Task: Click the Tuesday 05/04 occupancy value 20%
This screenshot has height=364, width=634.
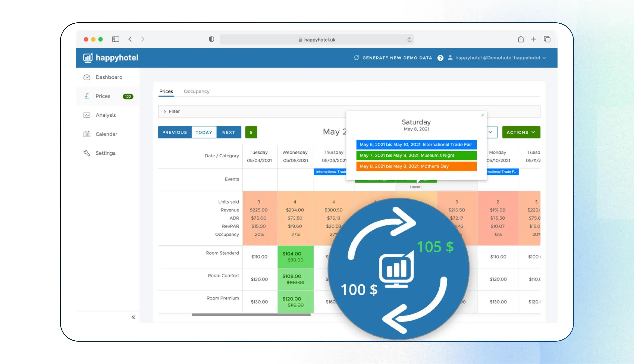Action: coord(259,234)
